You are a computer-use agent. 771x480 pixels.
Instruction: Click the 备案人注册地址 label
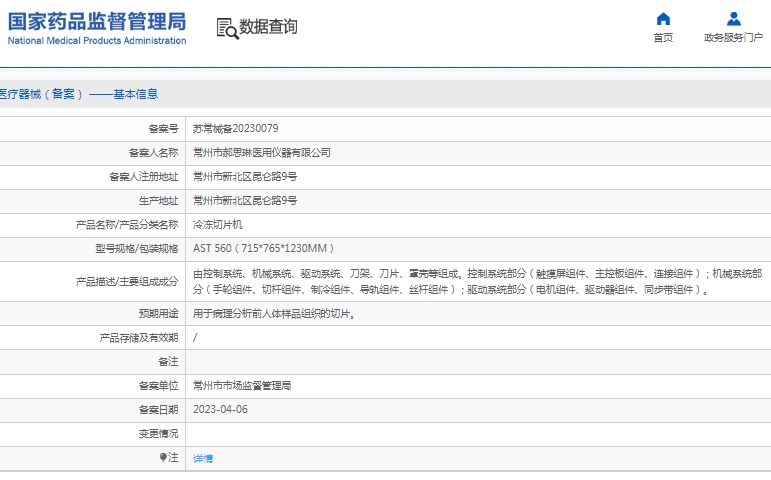point(144,177)
